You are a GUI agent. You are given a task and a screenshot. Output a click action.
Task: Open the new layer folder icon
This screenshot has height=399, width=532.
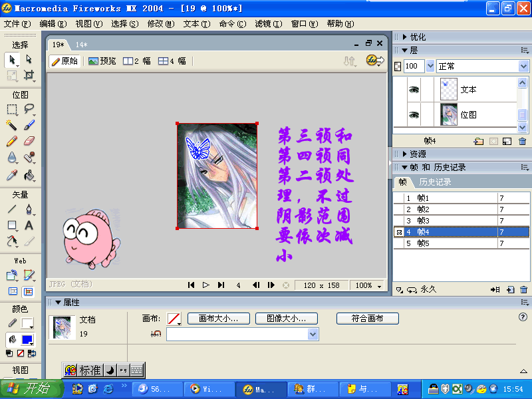(479, 141)
